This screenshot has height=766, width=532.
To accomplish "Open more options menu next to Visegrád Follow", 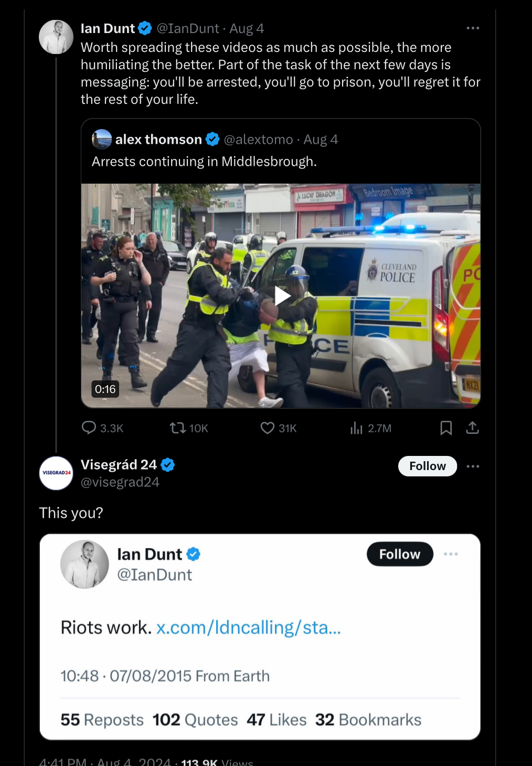I will 473,466.
